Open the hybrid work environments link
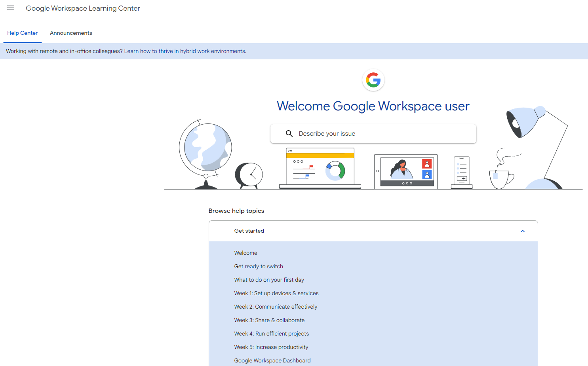 [185, 51]
